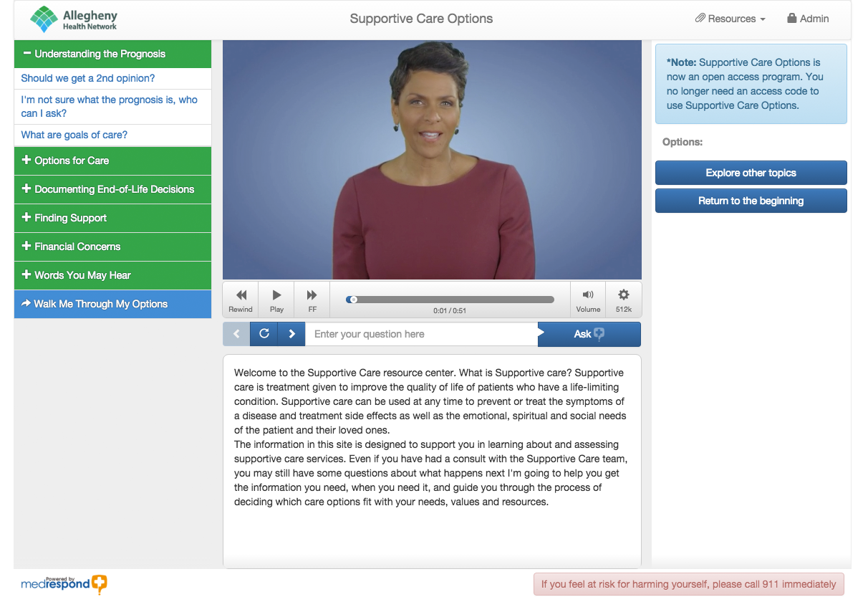Click the forward chevron beside the question box
Viewport: 868px width, 597px height.
[291, 334]
